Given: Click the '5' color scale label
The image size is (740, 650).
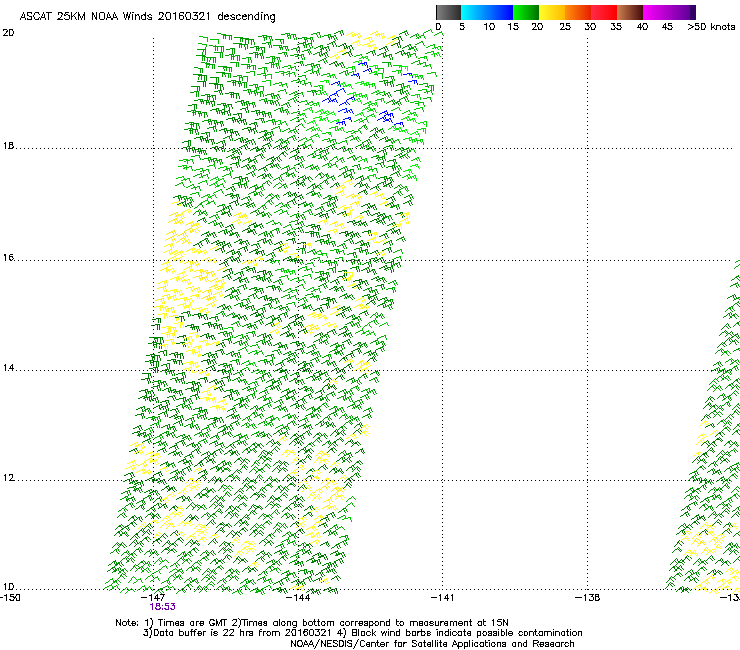Looking at the screenshot, I should [x=462, y=27].
